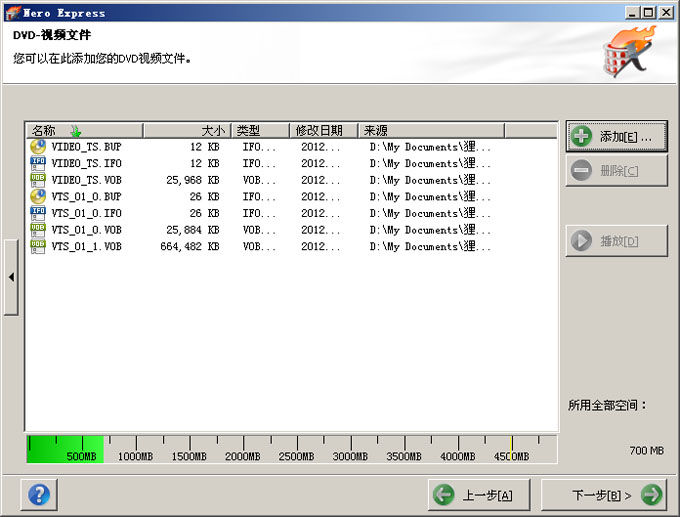Click the disc icon beside VTS_01_0.BUP
The width and height of the screenshot is (680, 517).
tap(38, 196)
